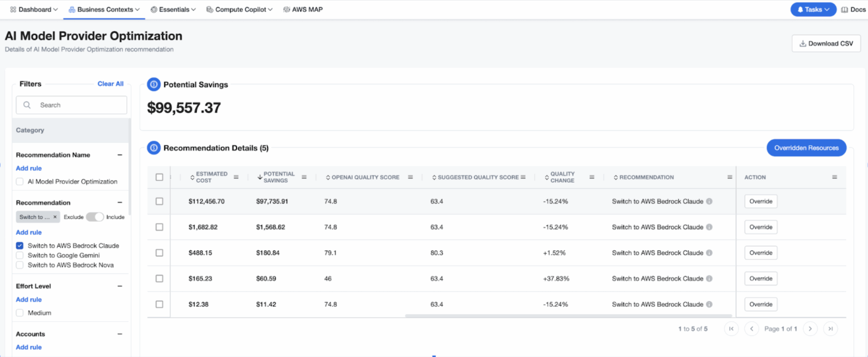Click info icon in the $1,682.82 row

pyautogui.click(x=709, y=227)
